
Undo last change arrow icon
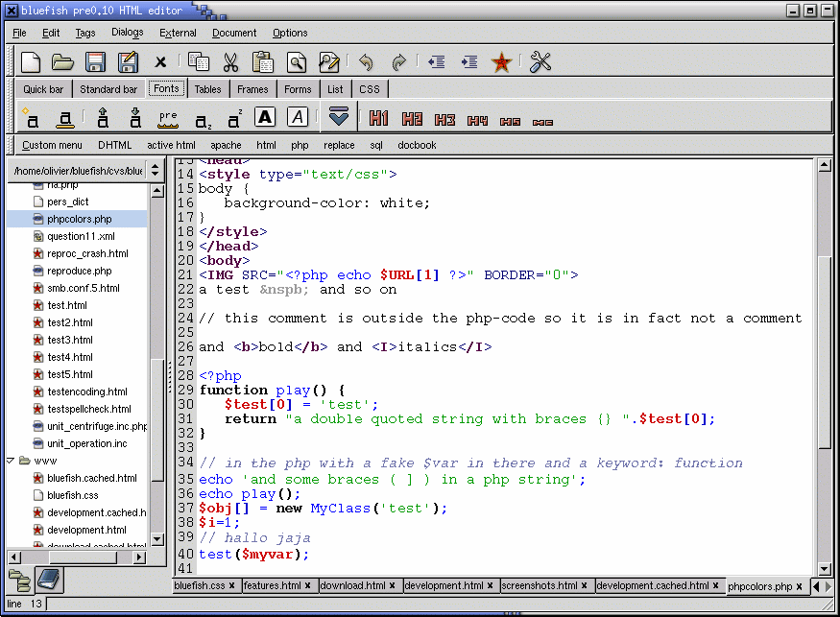pyautogui.click(x=366, y=62)
